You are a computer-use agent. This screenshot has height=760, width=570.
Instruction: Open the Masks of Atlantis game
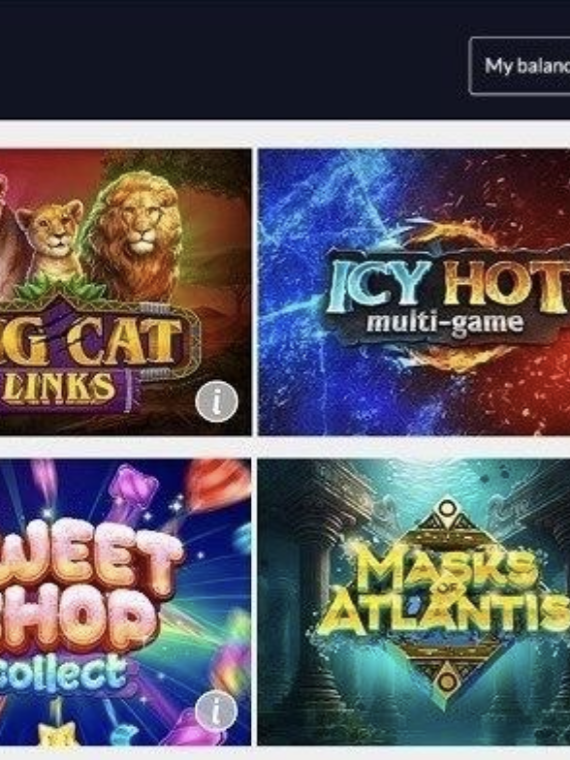pyautogui.click(x=414, y=602)
